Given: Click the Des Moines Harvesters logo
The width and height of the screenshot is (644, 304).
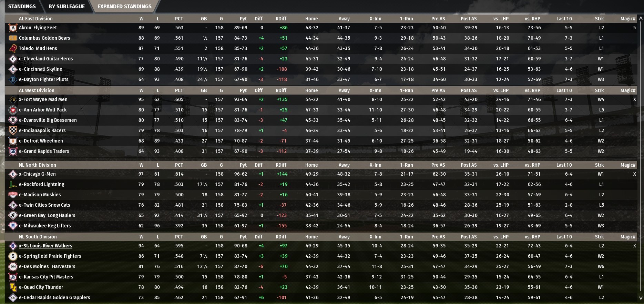Looking at the screenshot, I should pos(13,267).
